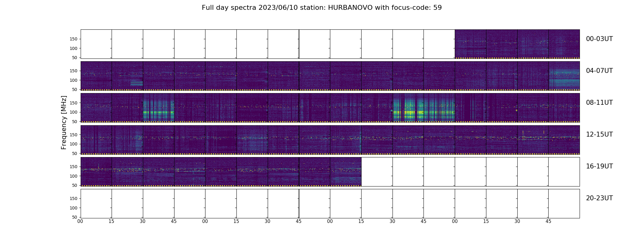Click the plot title mentioning HURBANOVO station
The height and width of the screenshot is (245, 644).
322,8
